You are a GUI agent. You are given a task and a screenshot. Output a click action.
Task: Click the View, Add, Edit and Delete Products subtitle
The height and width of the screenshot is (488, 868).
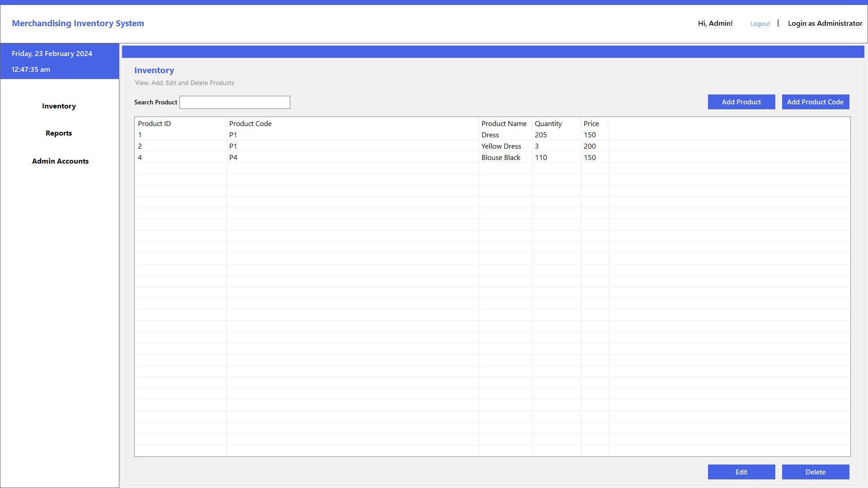184,83
